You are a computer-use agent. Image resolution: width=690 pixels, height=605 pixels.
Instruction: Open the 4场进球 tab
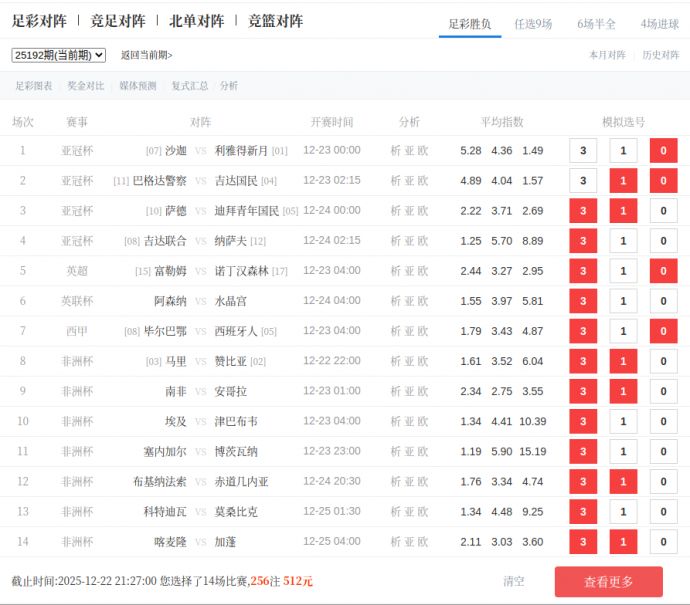click(659, 24)
